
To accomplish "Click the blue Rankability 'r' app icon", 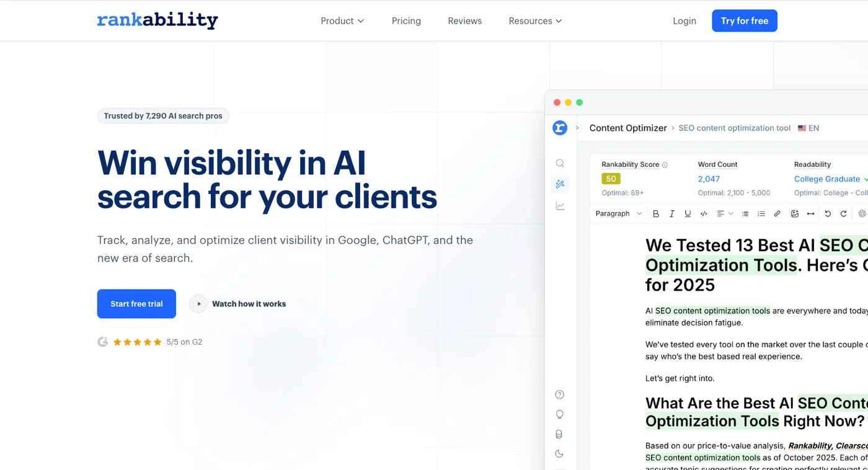I will tap(560, 128).
